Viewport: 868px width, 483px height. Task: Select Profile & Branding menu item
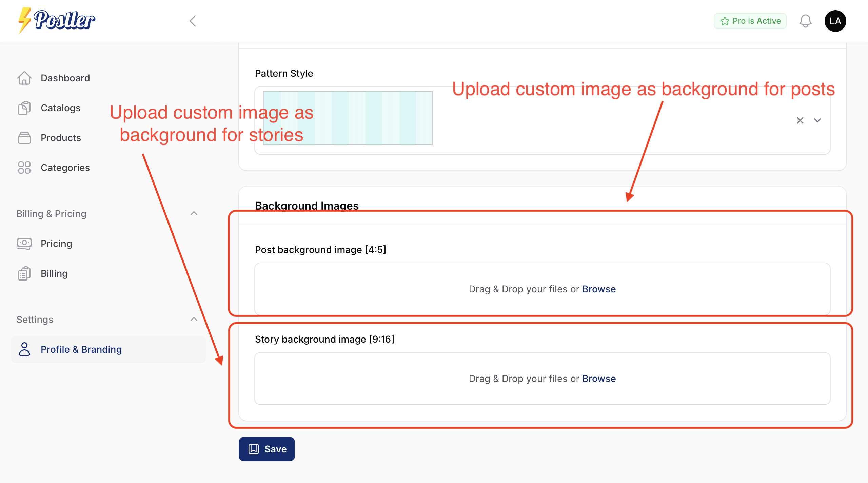click(81, 349)
